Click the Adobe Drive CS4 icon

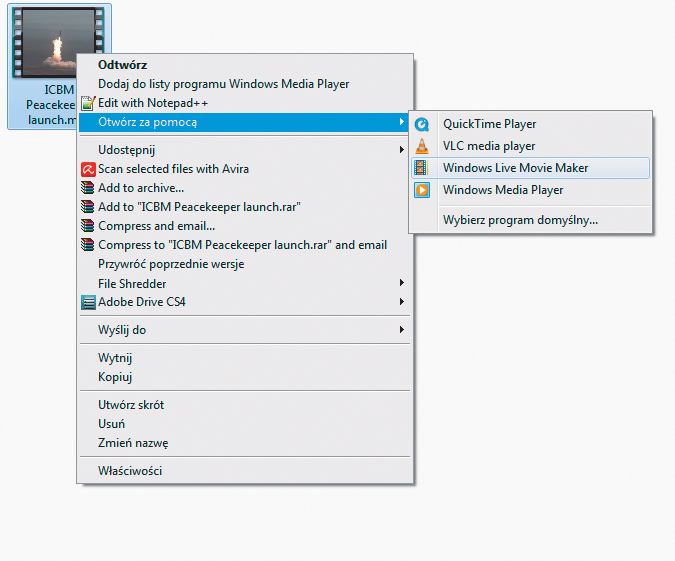[x=88, y=302]
